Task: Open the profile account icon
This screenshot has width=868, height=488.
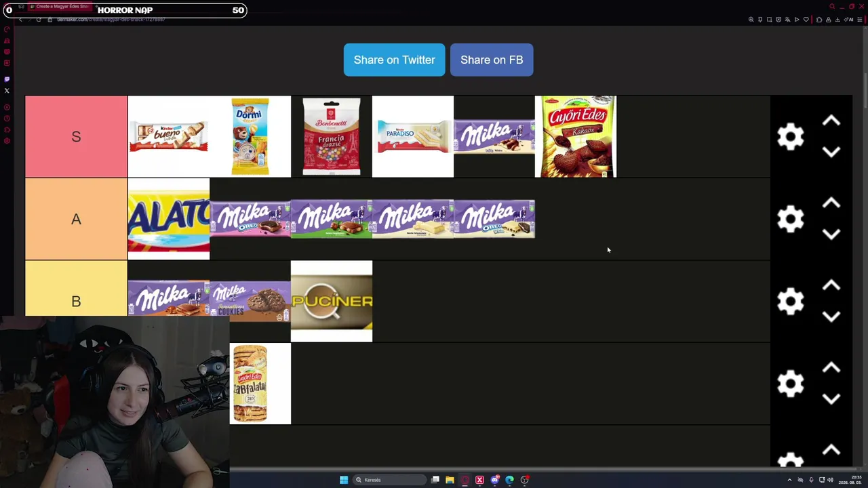Action: pyautogui.click(x=828, y=20)
